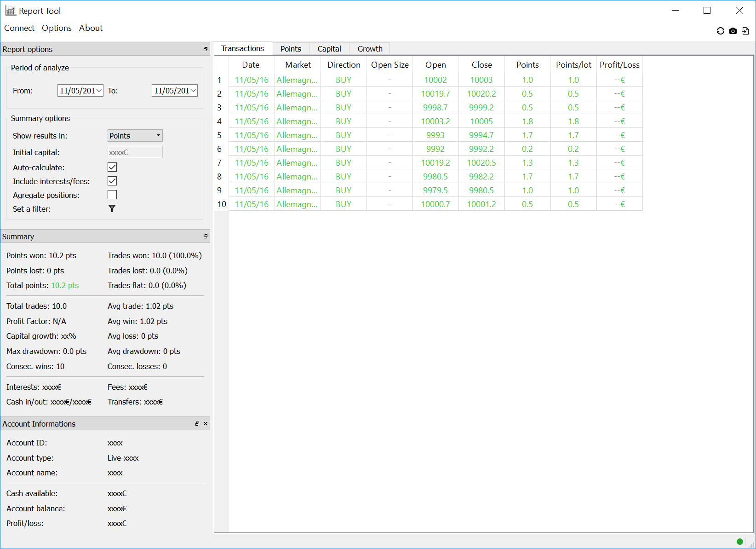Enable Agregate positions checkbox

112,195
